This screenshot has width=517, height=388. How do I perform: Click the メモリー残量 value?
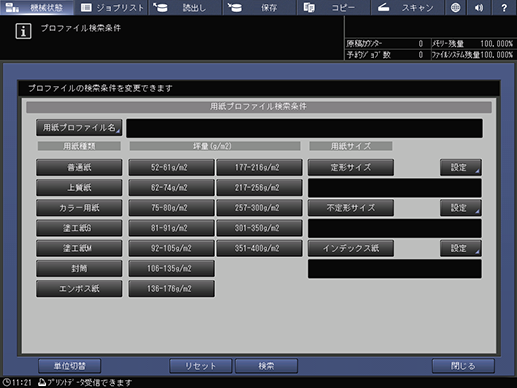click(496, 44)
